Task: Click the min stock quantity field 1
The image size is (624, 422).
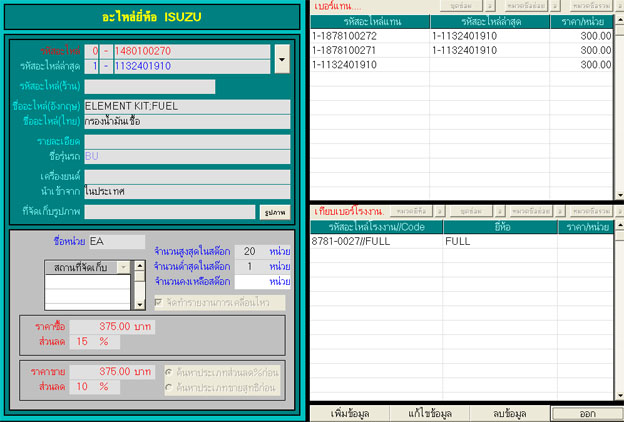Action: click(x=250, y=267)
